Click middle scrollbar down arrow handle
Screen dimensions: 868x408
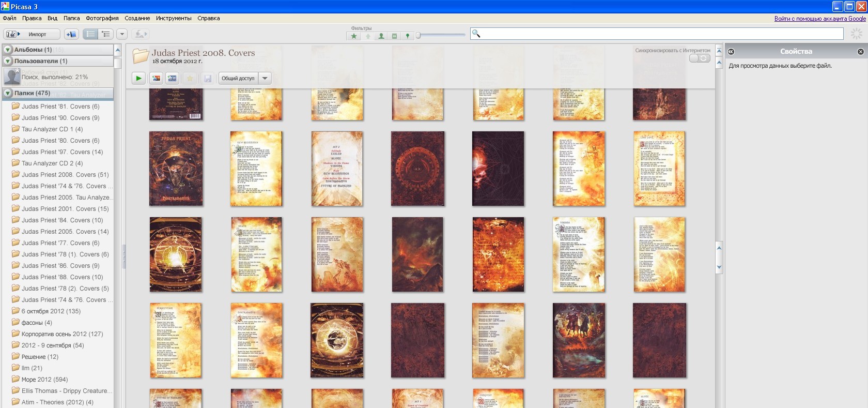point(719,267)
